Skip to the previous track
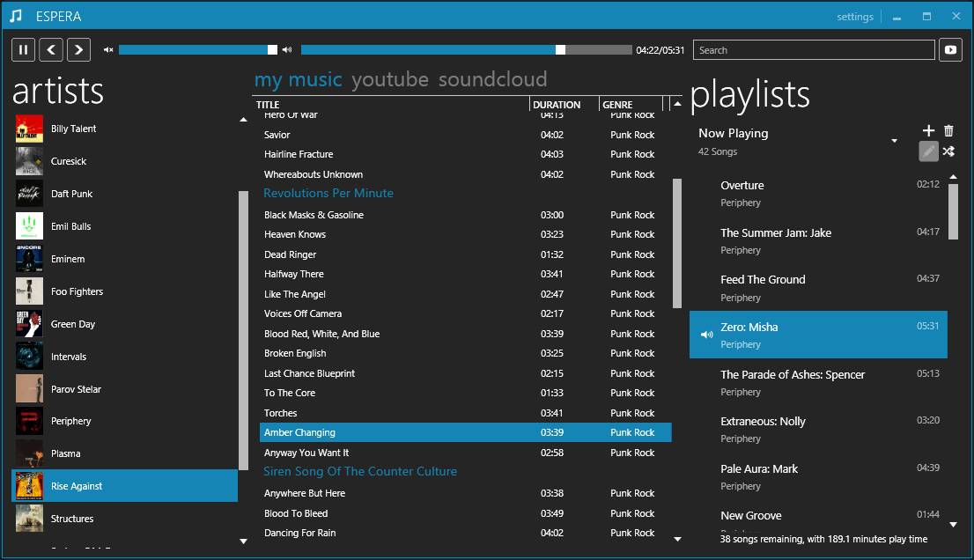The height and width of the screenshot is (560, 974). (51, 50)
